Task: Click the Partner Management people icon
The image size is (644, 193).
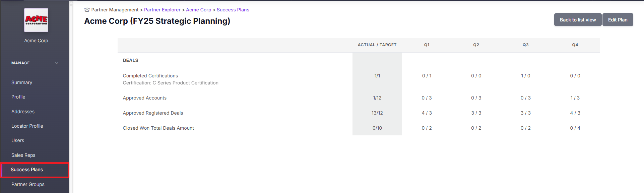Action: 87,10
